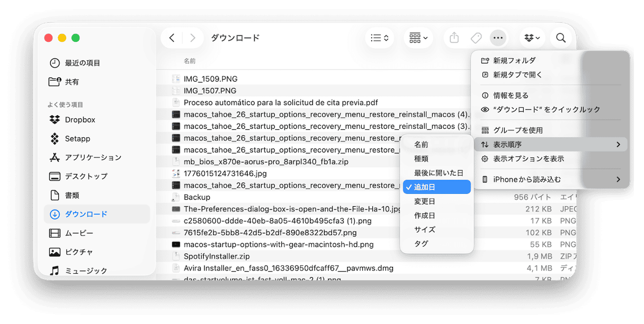The image size is (644, 324).
Task: Select Proceso automático para la solicitud PDF
Action: click(x=281, y=102)
